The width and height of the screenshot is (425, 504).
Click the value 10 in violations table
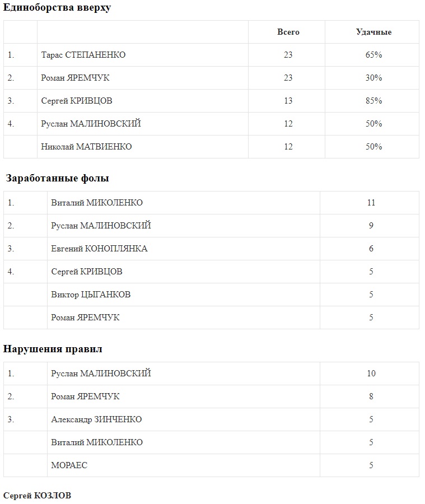371,374
